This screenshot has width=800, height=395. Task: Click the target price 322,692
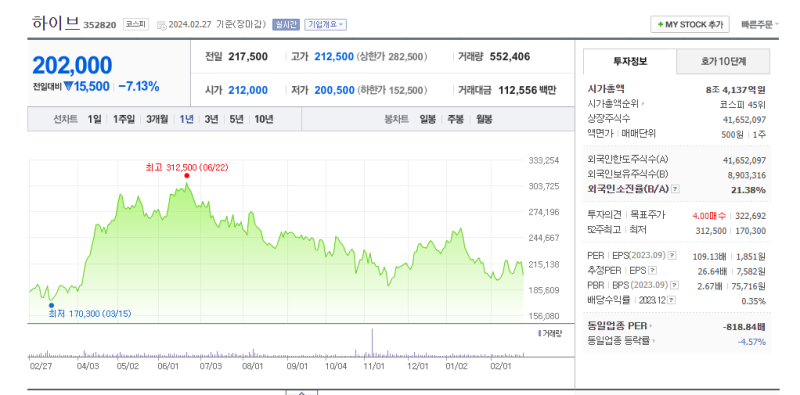pyautogui.click(x=750, y=216)
